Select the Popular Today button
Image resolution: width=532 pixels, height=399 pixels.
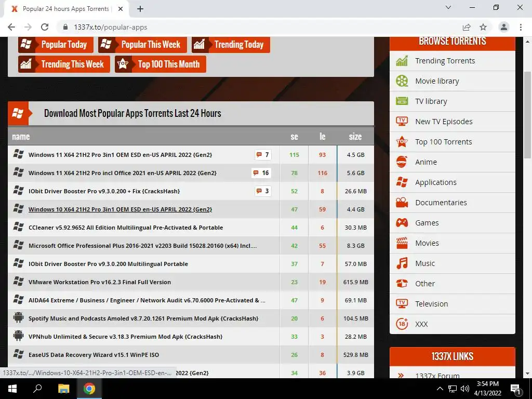(x=56, y=45)
